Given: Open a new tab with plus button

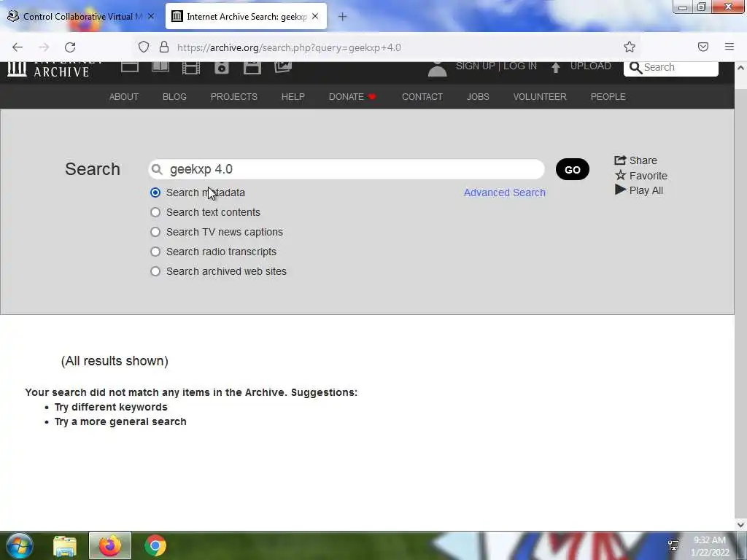Looking at the screenshot, I should (342, 17).
